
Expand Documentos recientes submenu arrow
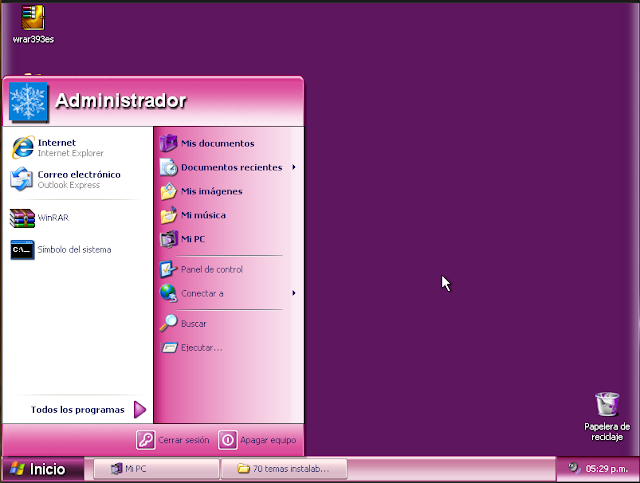(293, 167)
